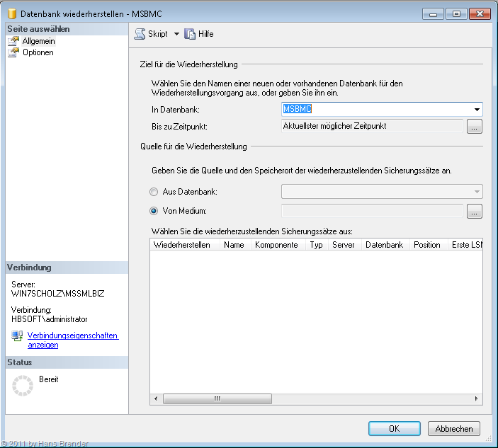Browse for the Von Medium backup device
Screen dimensions: 498x448
pyautogui.click(x=474, y=211)
